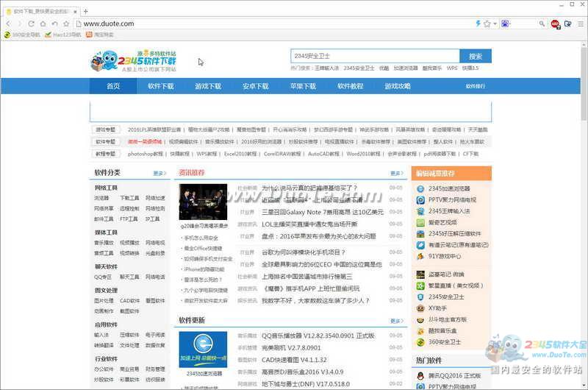Open QQ音乐播放器 V12.82 software link
Image resolution: width=588 pixels, height=390 pixels.
pos(318,336)
